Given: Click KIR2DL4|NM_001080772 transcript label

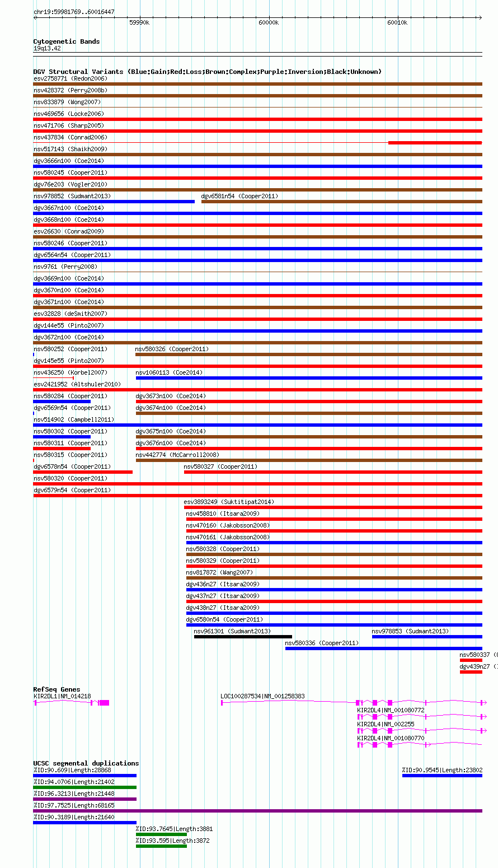Looking at the screenshot, I should click(391, 710).
